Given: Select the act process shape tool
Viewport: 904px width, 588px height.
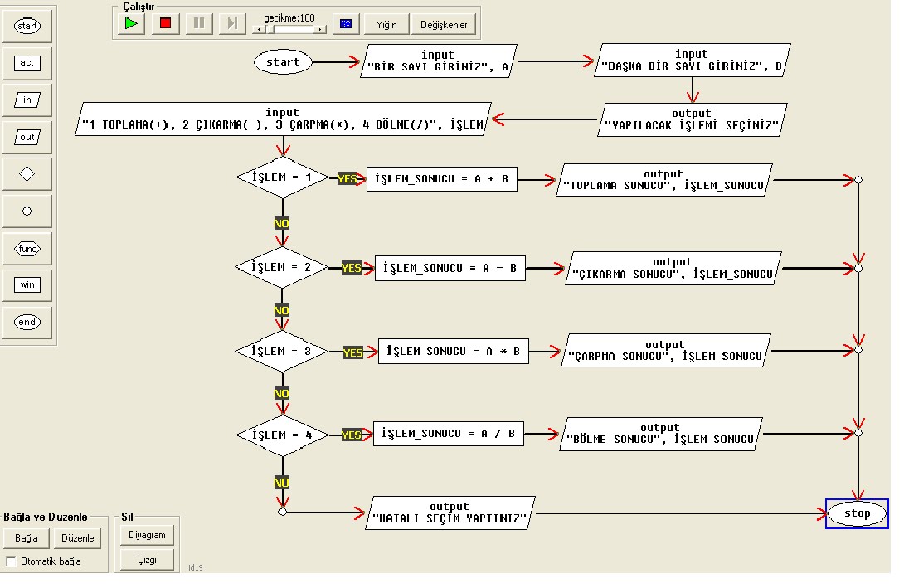Looking at the screenshot, I should click(26, 62).
